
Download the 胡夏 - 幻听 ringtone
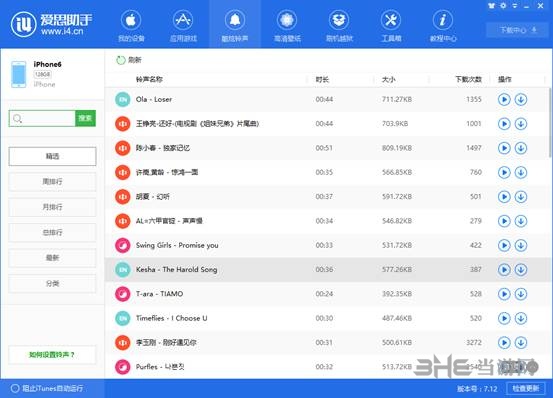pyautogui.click(x=521, y=197)
